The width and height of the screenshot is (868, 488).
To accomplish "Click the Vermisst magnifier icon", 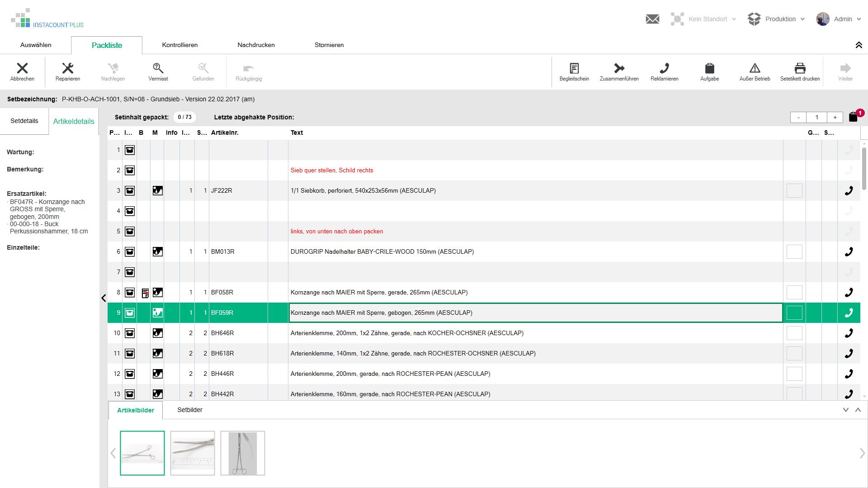I will (158, 68).
